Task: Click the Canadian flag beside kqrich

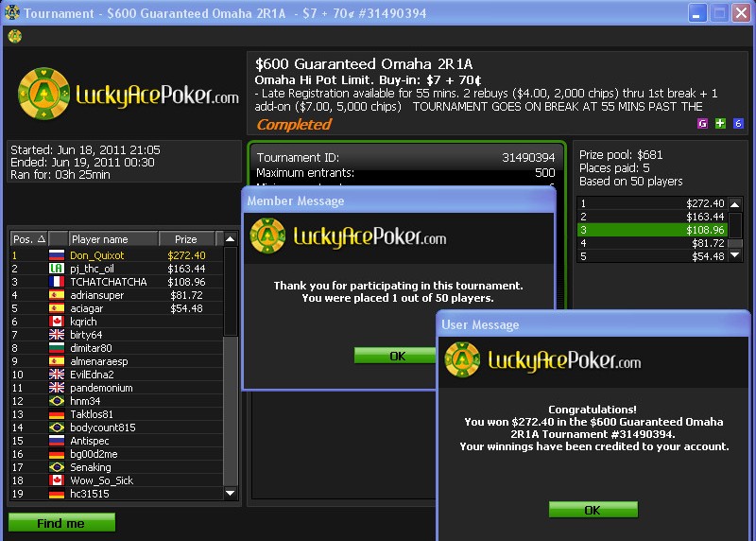Action: tap(57, 322)
